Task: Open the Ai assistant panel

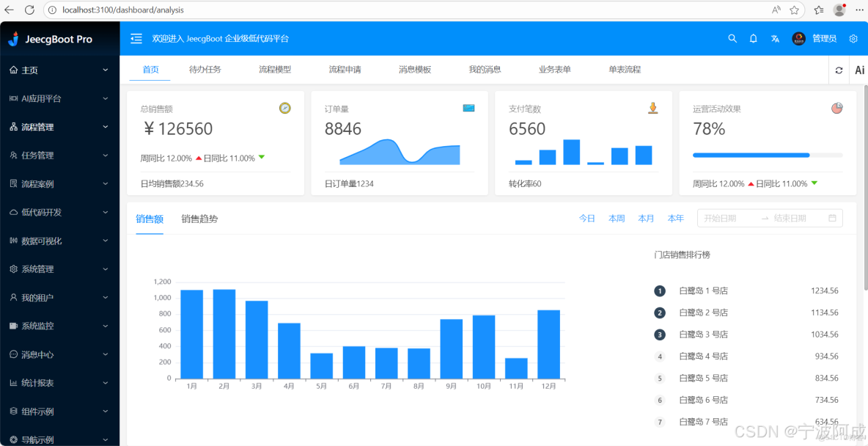Action: 859,70
